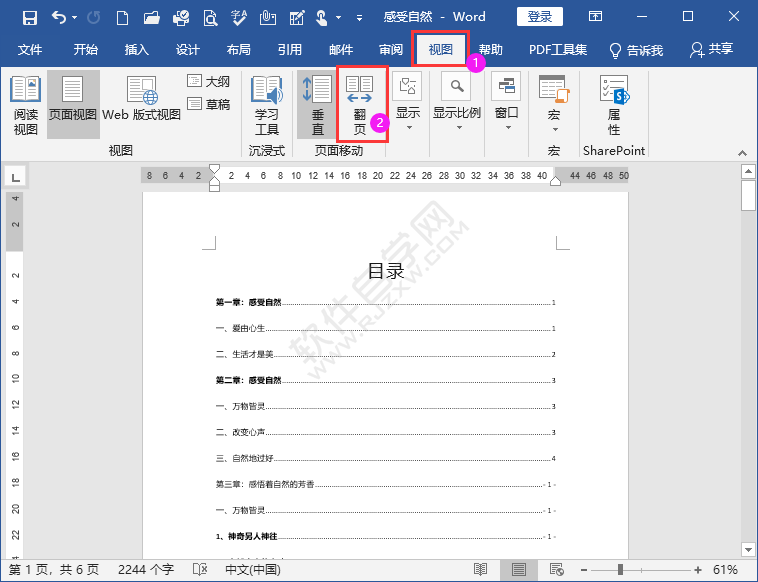Select 页面视图 print layout

73,104
